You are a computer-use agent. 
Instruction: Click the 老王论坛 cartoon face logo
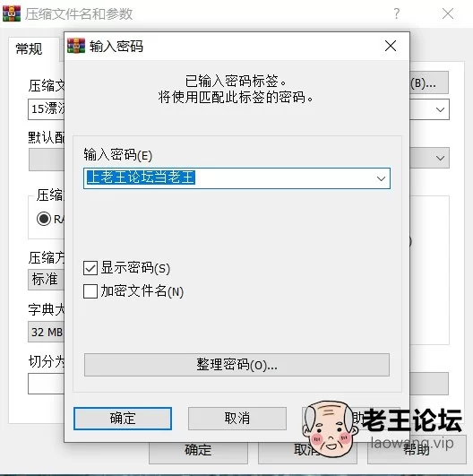[x=330, y=428]
